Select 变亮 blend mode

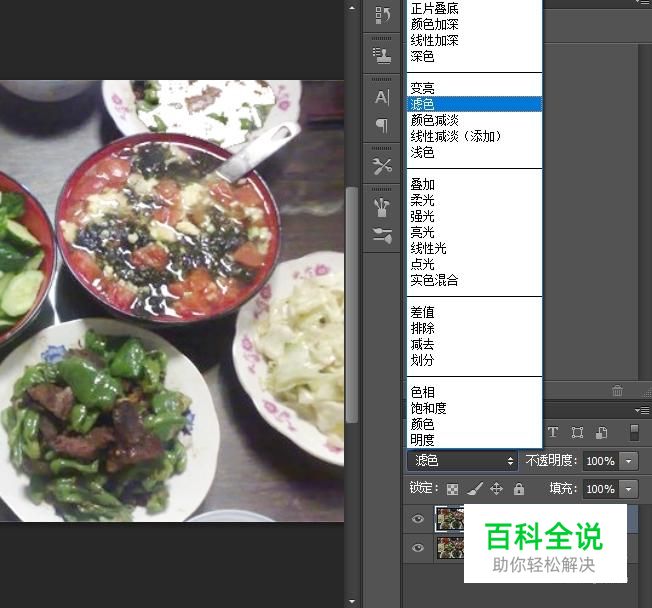[x=474, y=88]
